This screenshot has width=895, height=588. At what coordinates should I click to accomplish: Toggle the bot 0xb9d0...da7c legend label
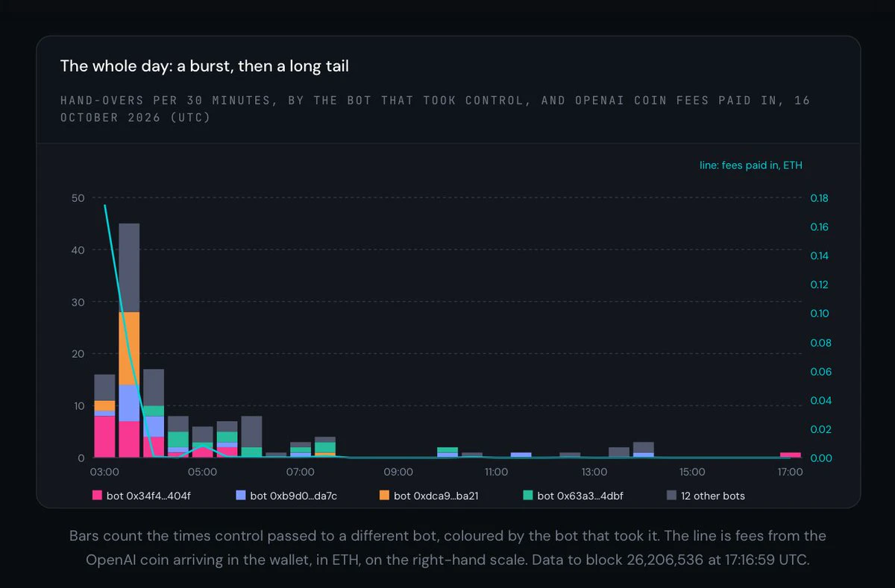click(294, 496)
